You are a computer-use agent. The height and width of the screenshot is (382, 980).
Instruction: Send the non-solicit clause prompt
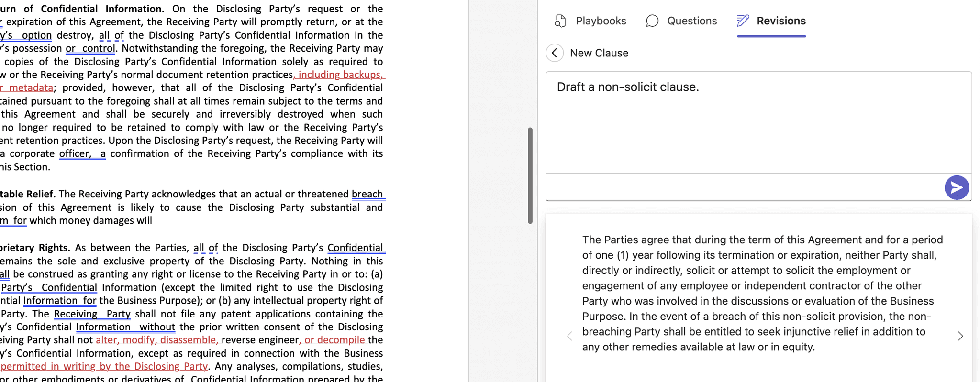(x=956, y=187)
